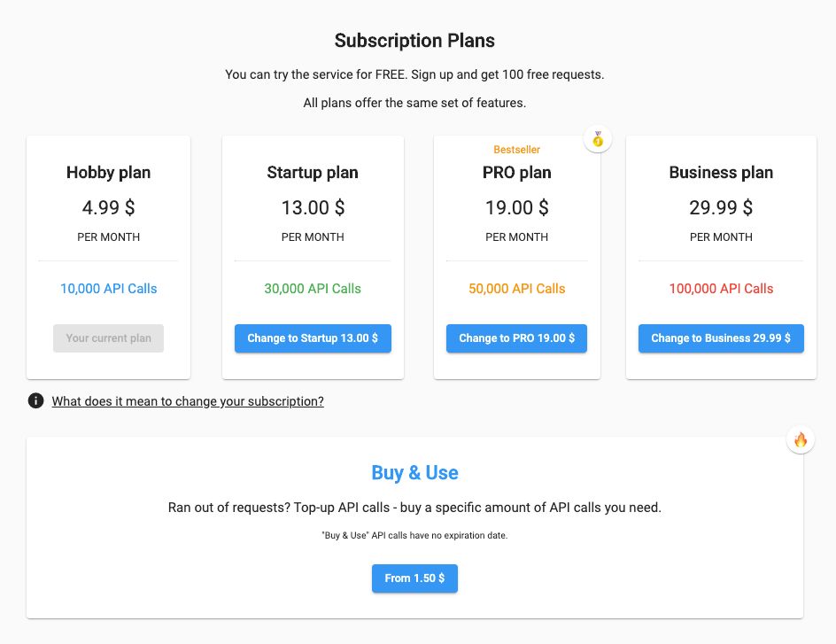
Task: Click the Bestseller label above PRO plan
Action: click(x=516, y=149)
